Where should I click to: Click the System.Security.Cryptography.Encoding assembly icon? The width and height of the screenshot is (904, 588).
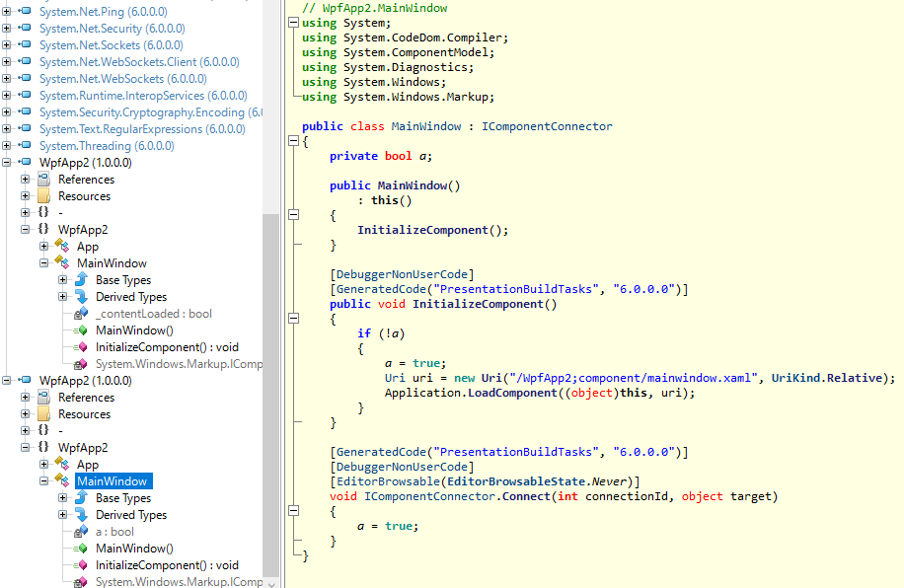[26, 111]
